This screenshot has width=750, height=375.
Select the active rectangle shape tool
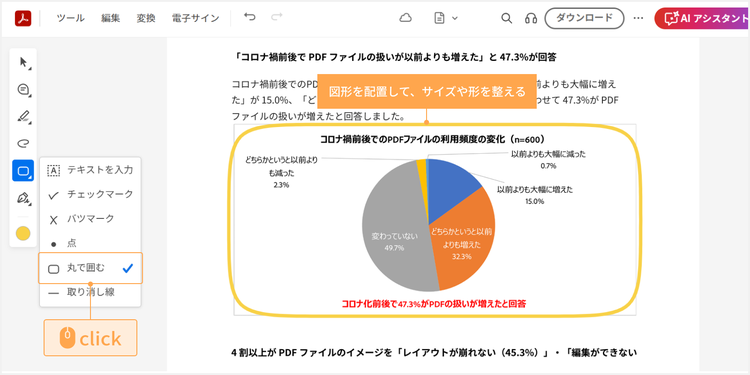(x=23, y=171)
